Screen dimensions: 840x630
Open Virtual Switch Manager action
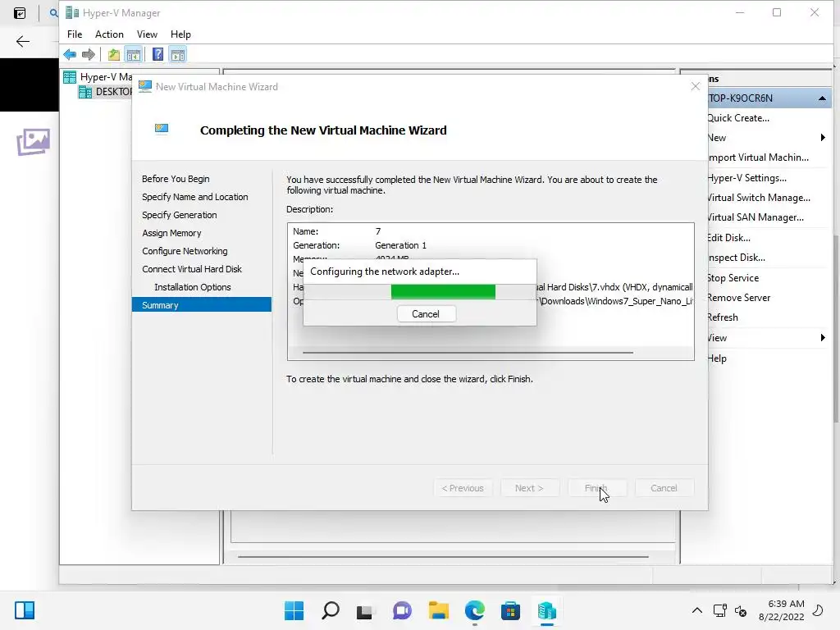click(x=759, y=198)
